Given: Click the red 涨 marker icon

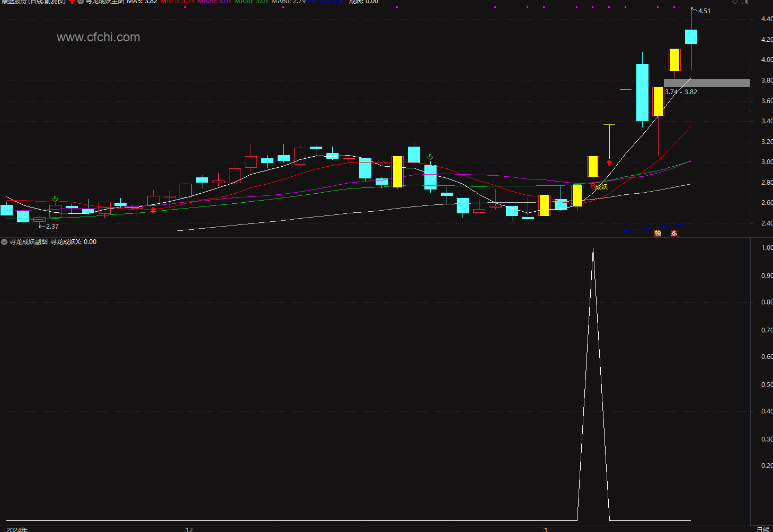Looking at the screenshot, I should tap(674, 233).
